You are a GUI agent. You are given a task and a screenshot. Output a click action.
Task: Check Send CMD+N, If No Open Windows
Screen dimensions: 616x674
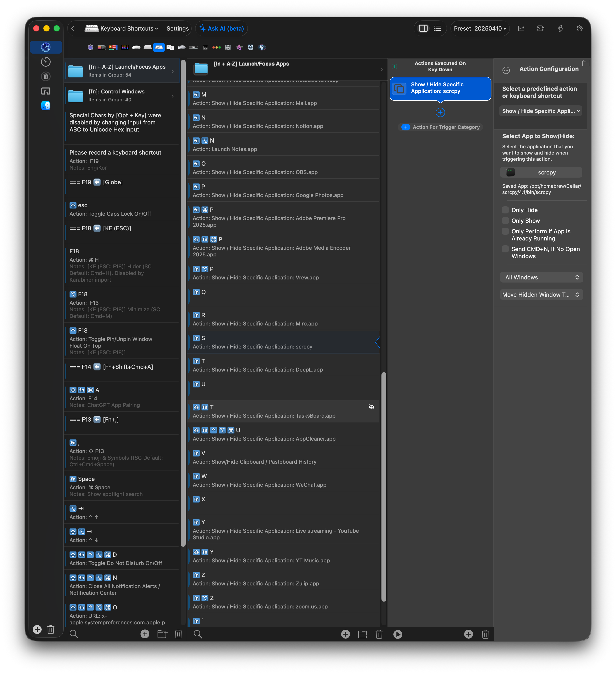[505, 249]
